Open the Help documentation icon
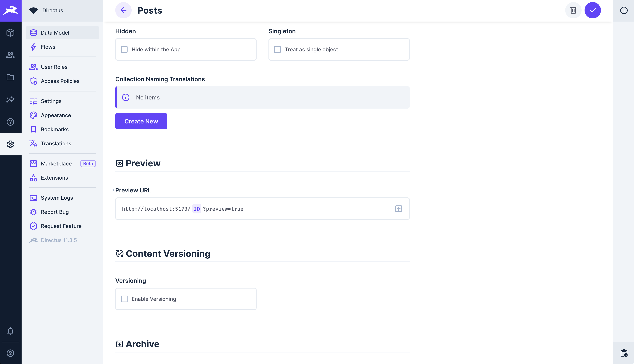This screenshot has width=634, height=364. (10, 122)
